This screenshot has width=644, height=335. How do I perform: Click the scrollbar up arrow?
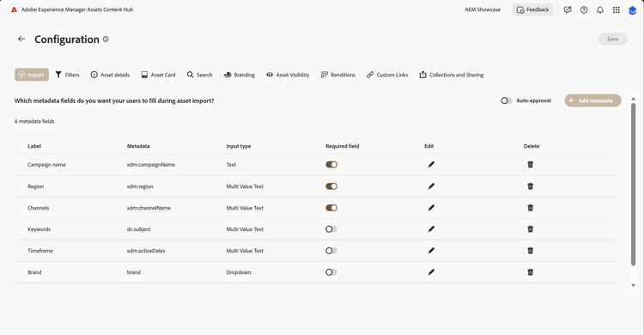point(633,99)
